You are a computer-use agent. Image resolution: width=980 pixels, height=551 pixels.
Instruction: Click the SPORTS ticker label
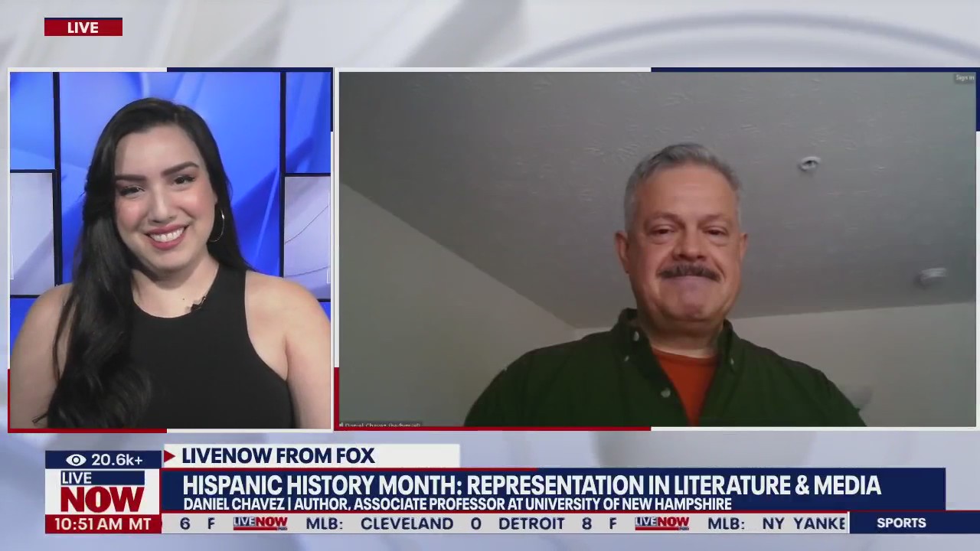coord(901,523)
